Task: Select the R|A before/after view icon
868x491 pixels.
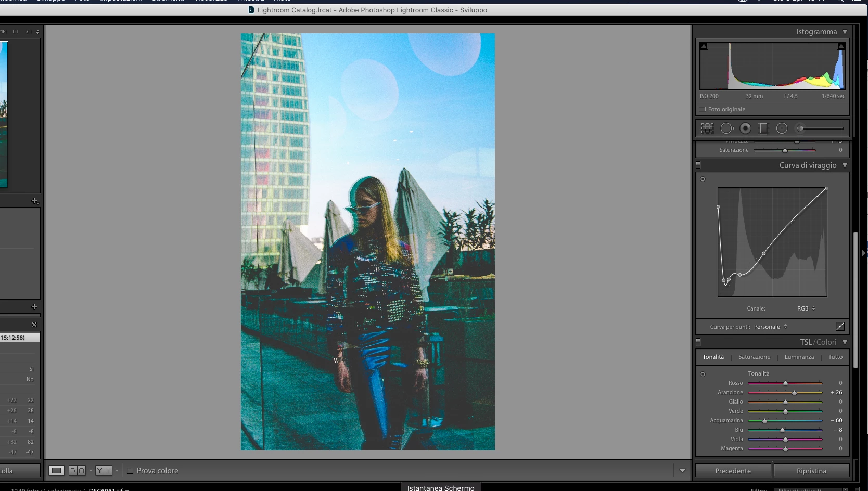Action: 77,471
